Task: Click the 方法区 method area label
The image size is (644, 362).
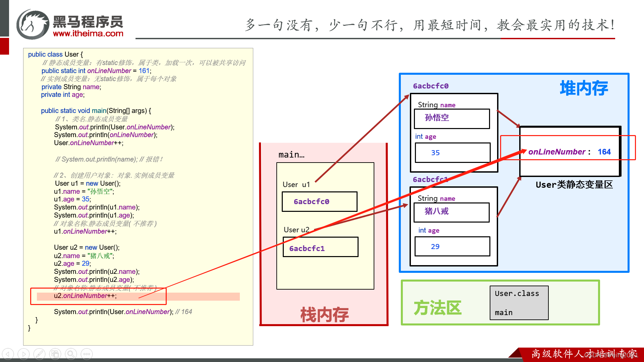Action: (x=438, y=308)
